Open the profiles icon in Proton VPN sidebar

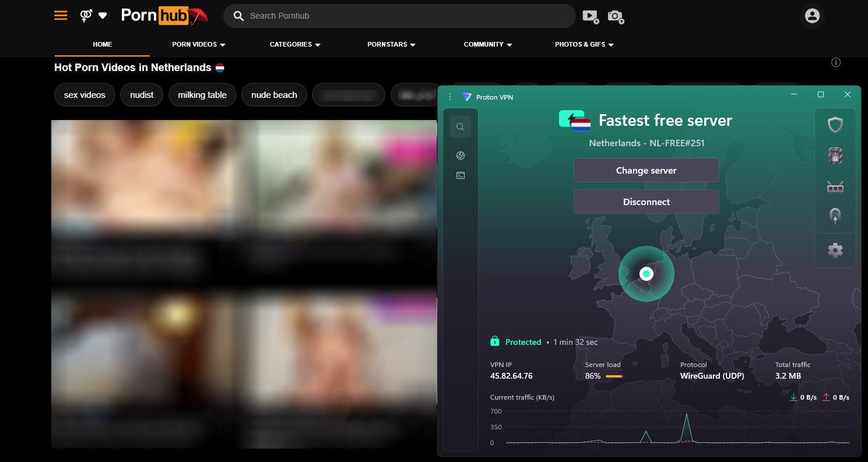click(x=461, y=155)
